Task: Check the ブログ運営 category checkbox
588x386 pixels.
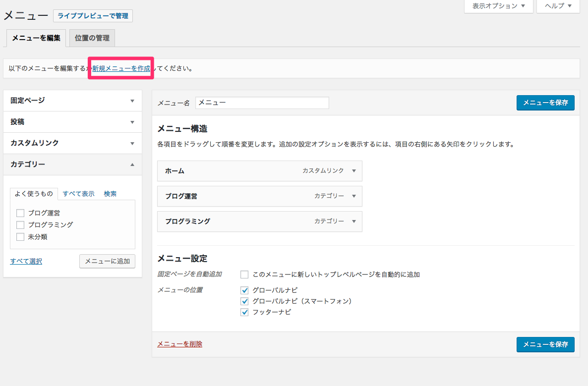Action: [20, 213]
